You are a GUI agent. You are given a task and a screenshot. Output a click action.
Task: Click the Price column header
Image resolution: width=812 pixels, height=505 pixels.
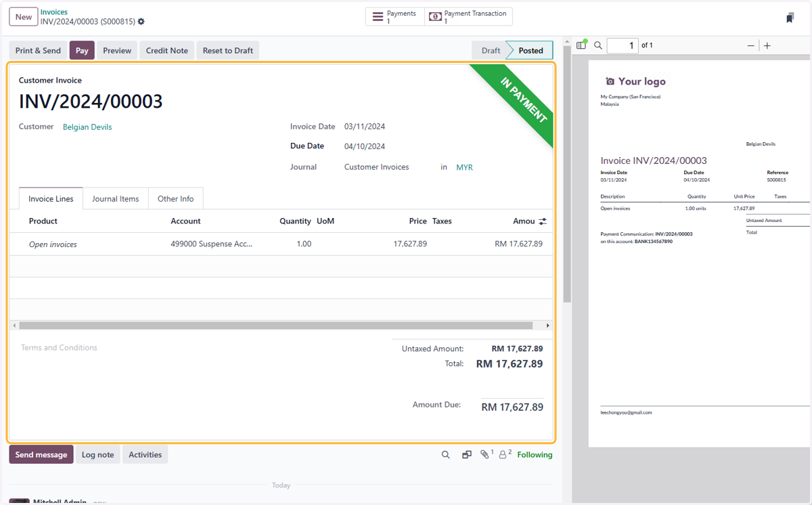[x=418, y=221]
